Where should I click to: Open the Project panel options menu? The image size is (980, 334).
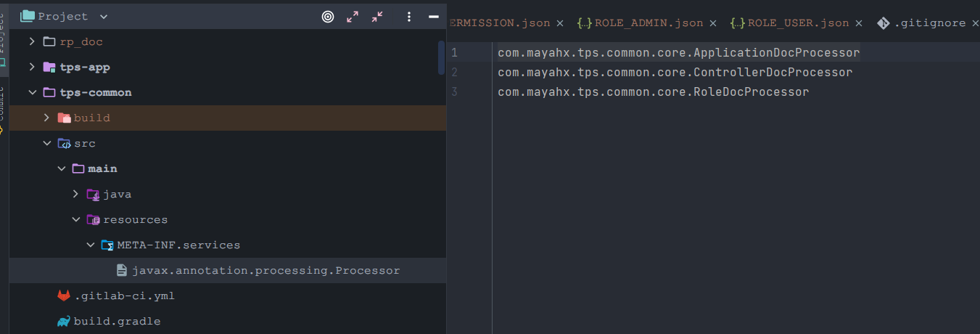(409, 17)
